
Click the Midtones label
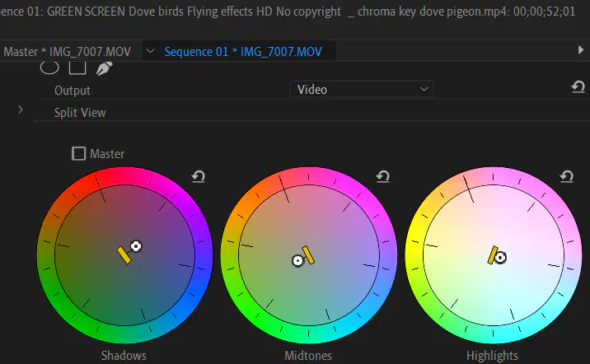[x=308, y=355]
